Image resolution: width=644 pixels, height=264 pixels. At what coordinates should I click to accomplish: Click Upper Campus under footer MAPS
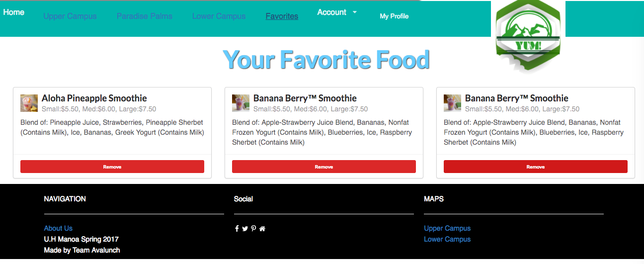(447, 228)
